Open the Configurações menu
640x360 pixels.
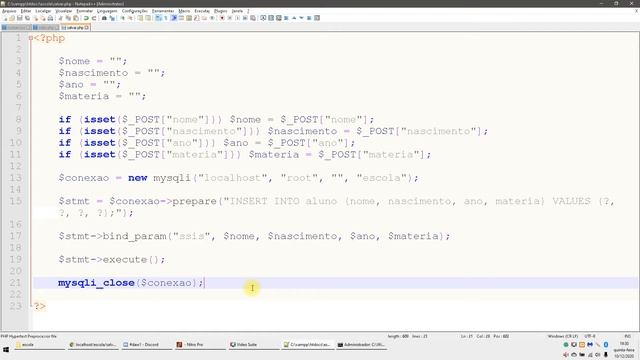(x=135, y=11)
